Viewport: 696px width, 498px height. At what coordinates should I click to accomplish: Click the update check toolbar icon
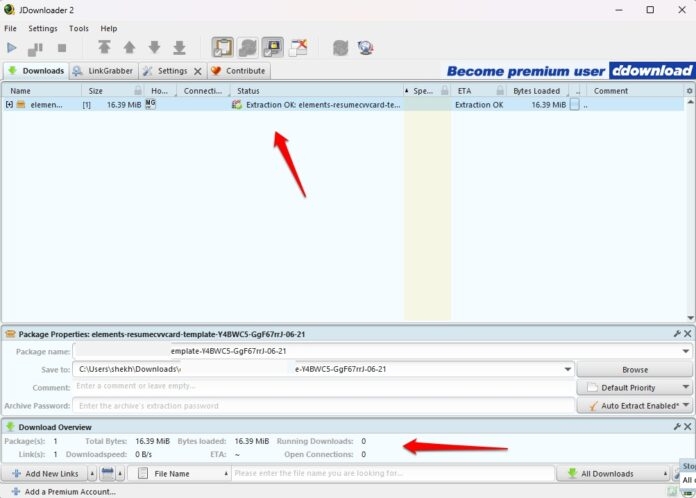365,47
